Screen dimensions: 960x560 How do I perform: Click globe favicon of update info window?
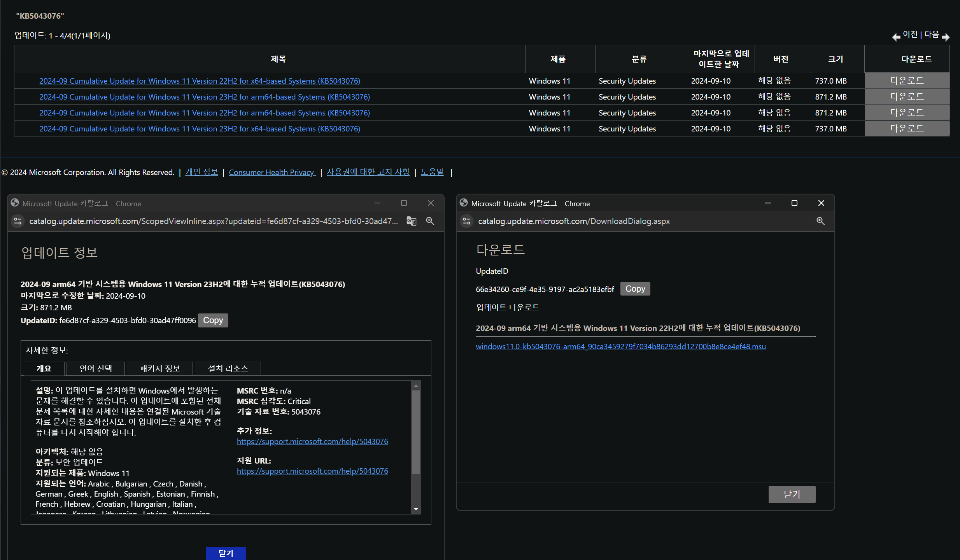pos(15,203)
